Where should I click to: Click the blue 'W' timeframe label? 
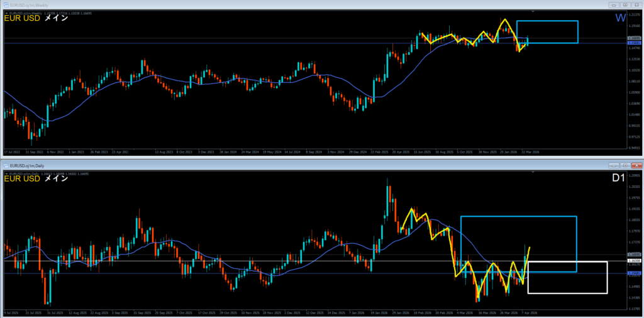pos(620,18)
